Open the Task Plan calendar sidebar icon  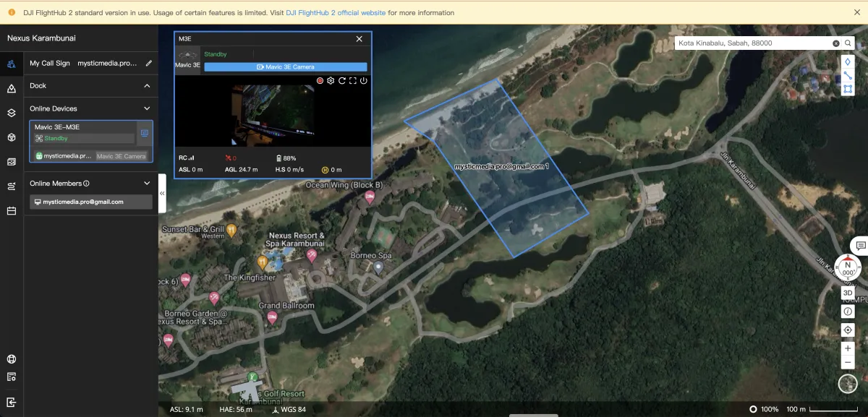(11, 211)
